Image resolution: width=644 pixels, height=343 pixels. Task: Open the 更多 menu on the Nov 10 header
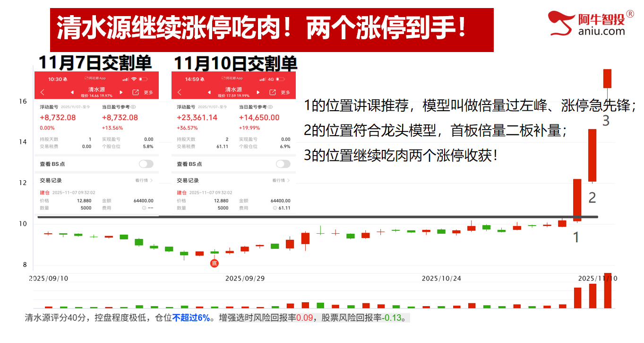[284, 92]
